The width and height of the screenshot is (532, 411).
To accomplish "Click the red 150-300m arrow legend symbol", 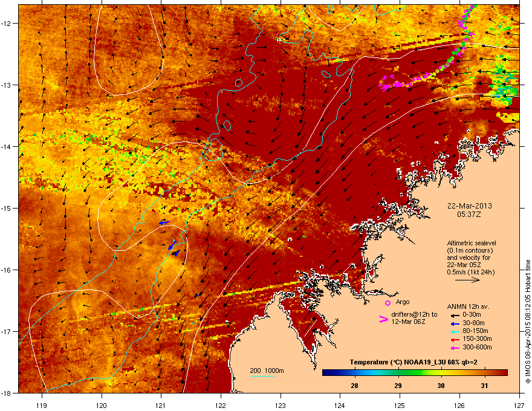I will click(455, 340).
